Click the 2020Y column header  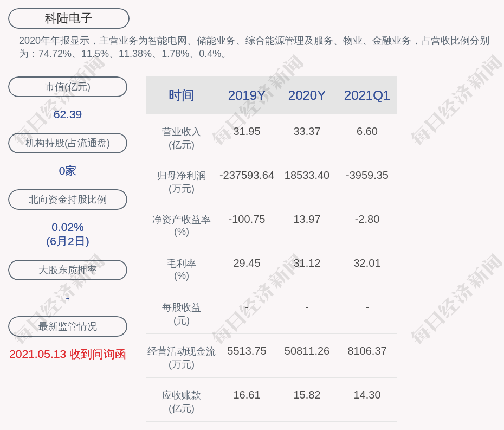tap(307, 95)
